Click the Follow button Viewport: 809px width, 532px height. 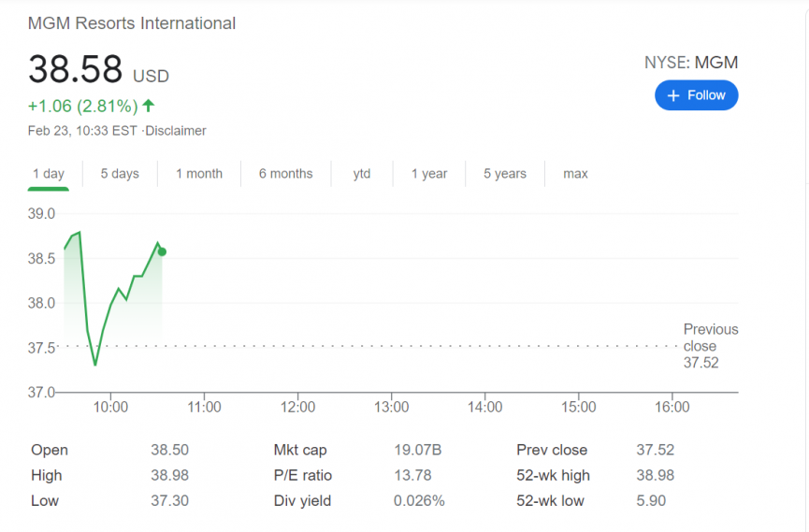(696, 95)
